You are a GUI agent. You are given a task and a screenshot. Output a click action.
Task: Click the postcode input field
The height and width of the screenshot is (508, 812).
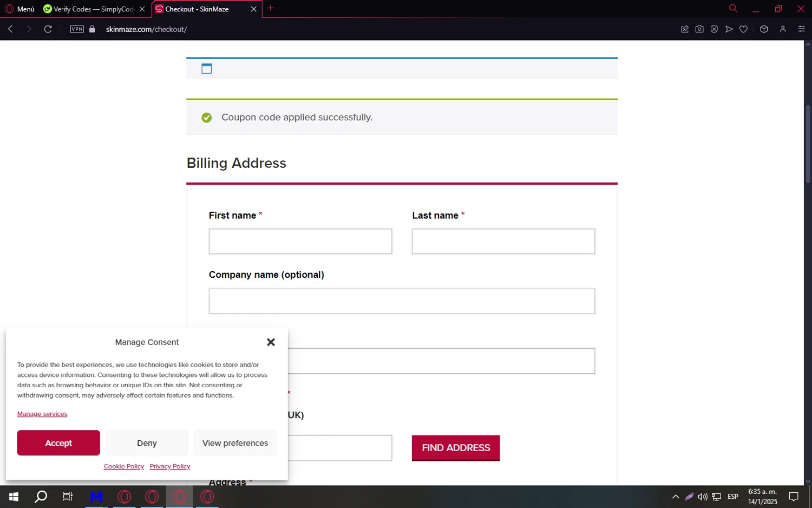pyautogui.click(x=340, y=448)
